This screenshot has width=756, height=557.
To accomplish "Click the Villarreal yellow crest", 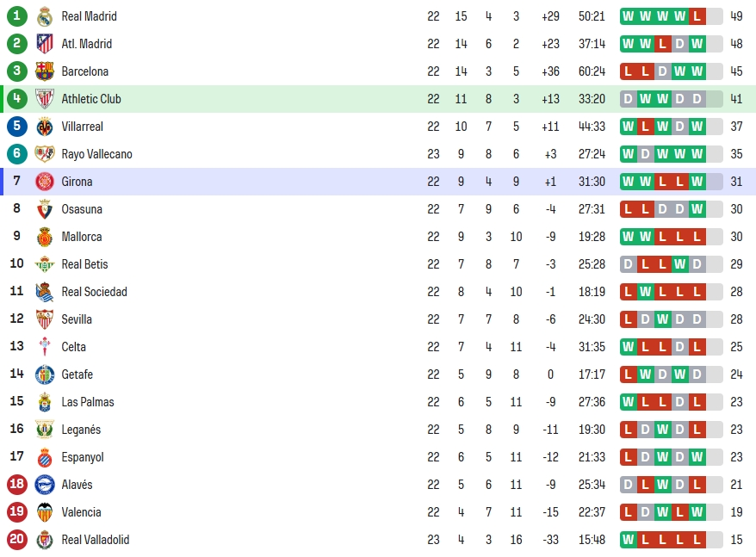I will [45, 127].
